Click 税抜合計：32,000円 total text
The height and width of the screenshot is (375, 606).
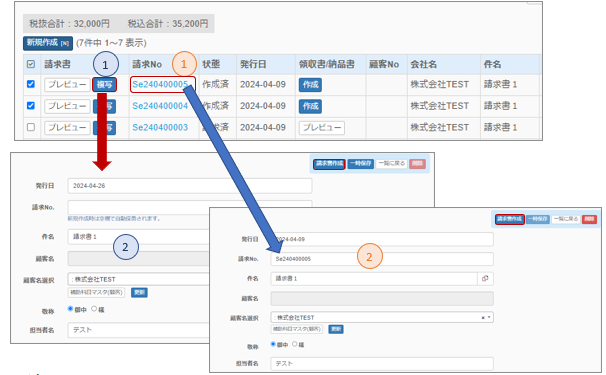tap(70, 24)
